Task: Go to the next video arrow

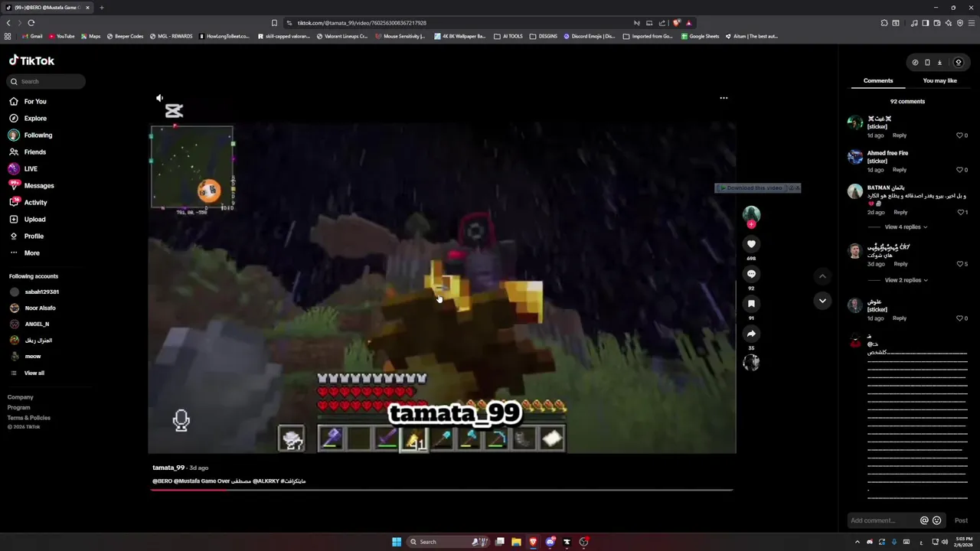Action: (x=822, y=301)
